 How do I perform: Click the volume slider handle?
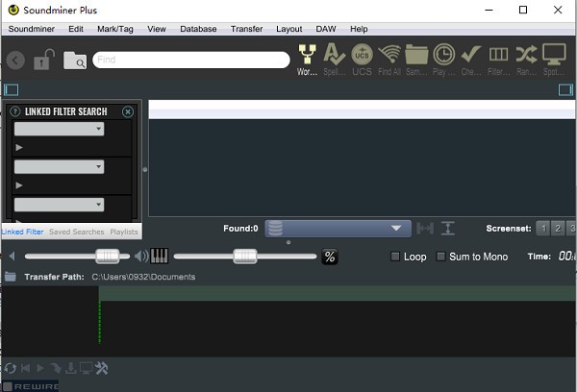click(107, 256)
